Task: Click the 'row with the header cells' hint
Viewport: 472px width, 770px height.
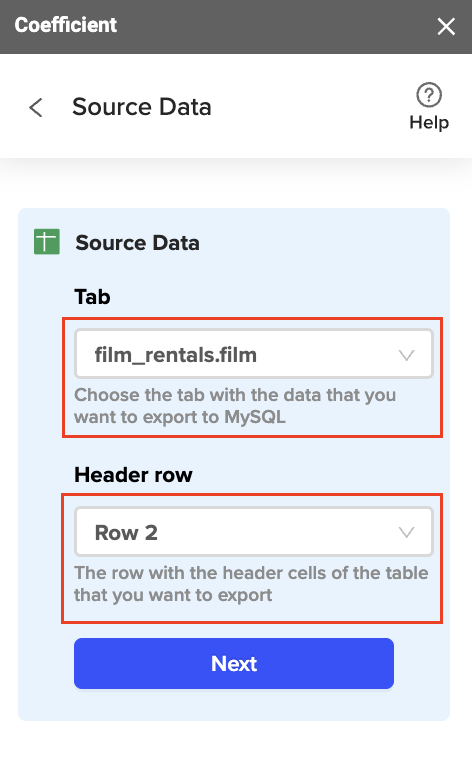Action: [251, 583]
